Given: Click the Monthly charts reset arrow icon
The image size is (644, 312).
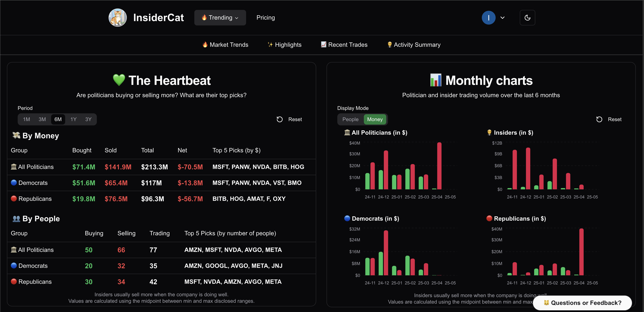Looking at the screenshot, I should click(599, 119).
